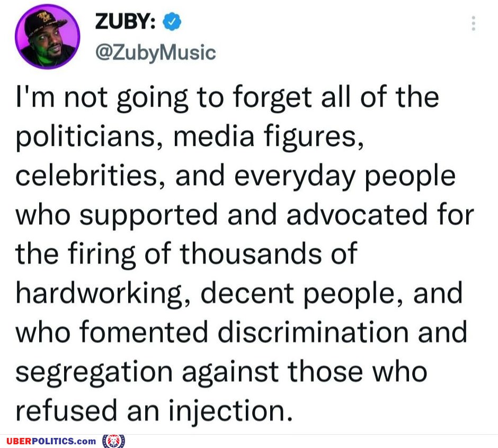The image size is (498, 448).
Task: Click the word "everyday" in the tweet
Action: point(295,177)
